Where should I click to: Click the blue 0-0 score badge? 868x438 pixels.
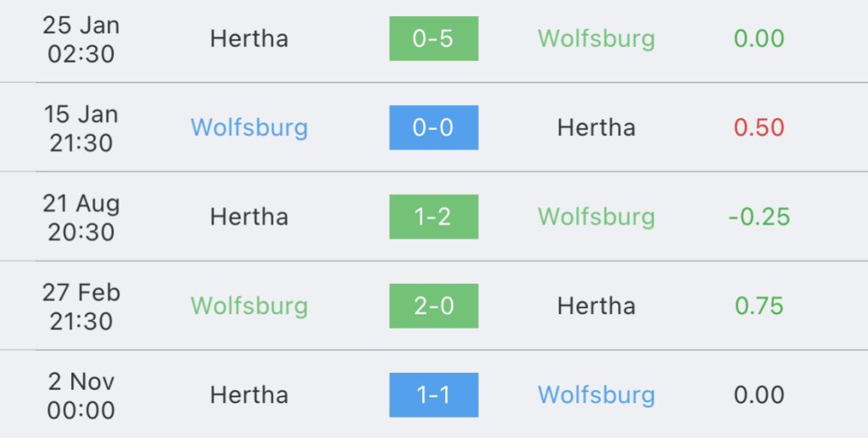pos(433,127)
